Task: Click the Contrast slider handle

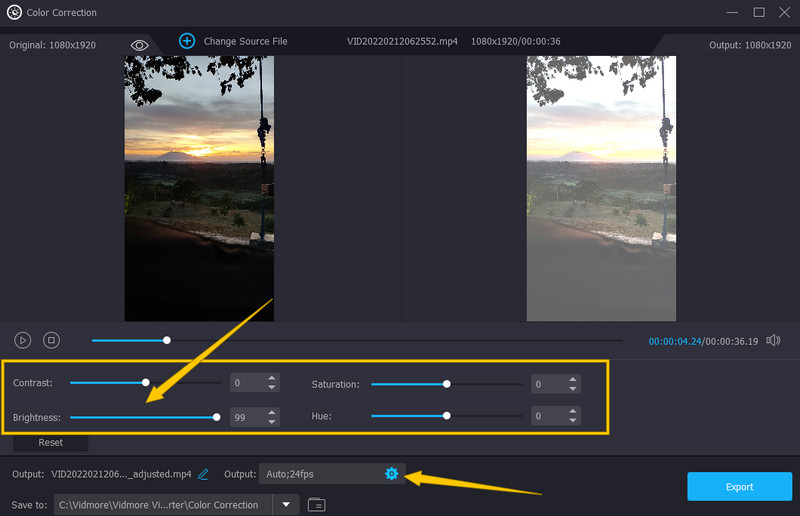Action: [x=146, y=382]
